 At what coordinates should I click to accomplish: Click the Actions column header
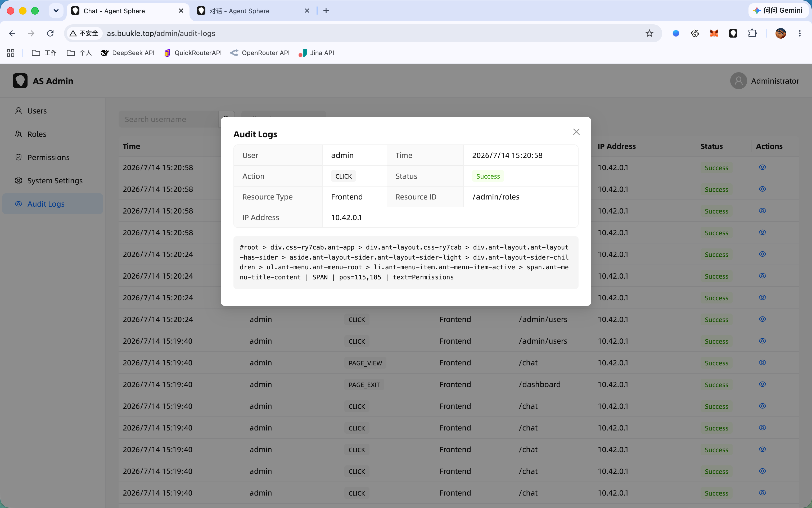[x=769, y=146]
